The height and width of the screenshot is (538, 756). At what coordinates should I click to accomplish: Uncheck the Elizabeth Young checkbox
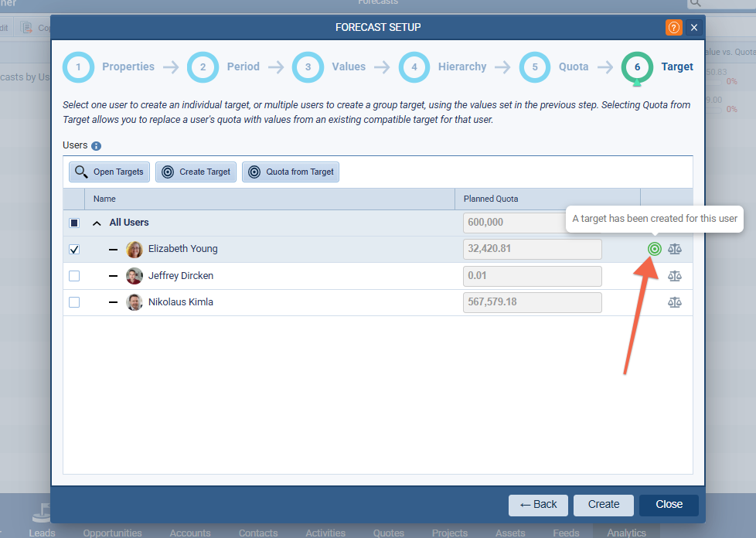74,250
